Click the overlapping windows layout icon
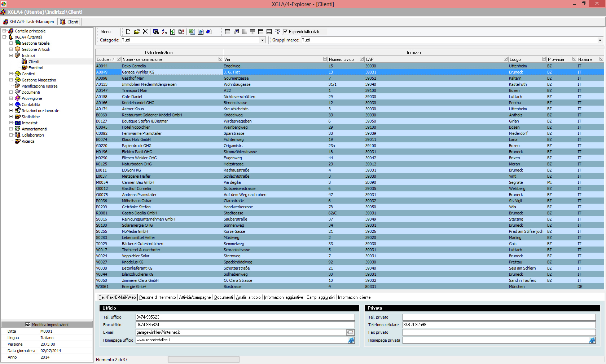The height and width of the screenshot is (364, 606). (236, 32)
